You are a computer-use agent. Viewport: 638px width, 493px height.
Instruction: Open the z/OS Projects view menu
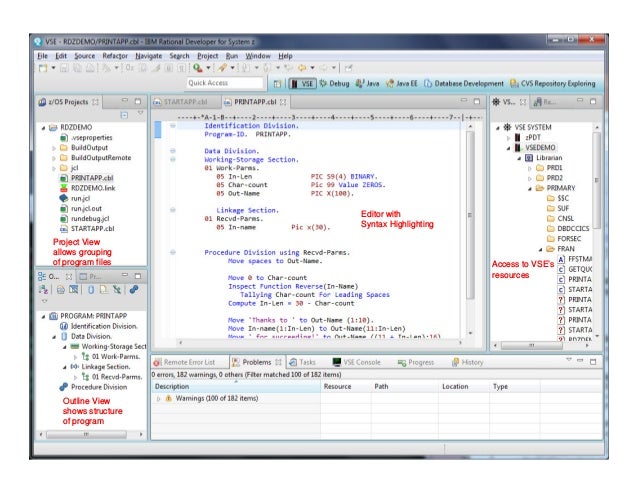pyautogui.click(x=140, y=113)
